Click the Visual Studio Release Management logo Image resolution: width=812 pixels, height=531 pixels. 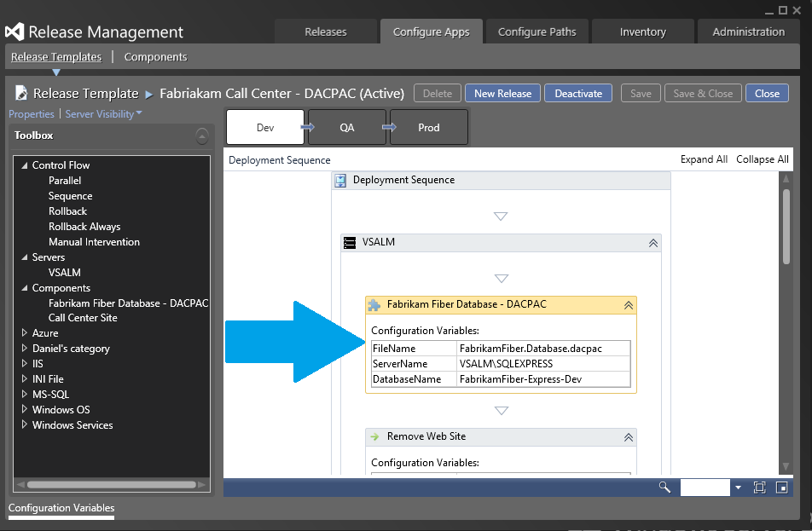click(14, 32)
